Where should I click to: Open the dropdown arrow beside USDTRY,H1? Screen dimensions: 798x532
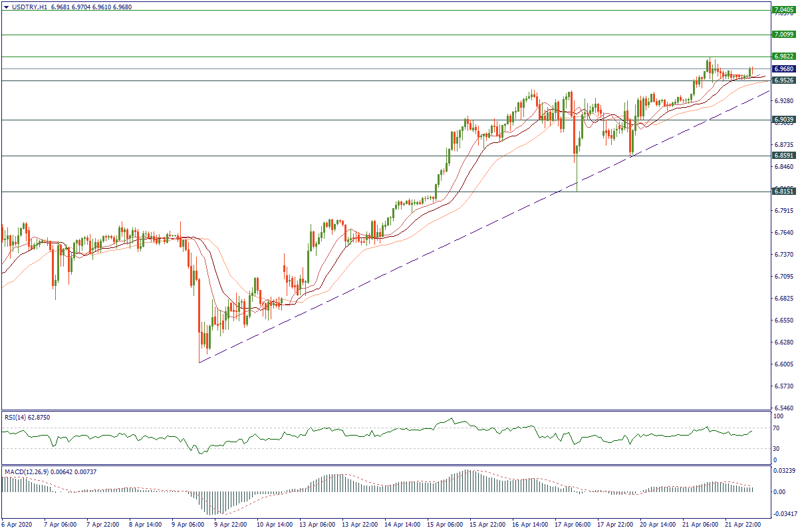click(5, 6)
